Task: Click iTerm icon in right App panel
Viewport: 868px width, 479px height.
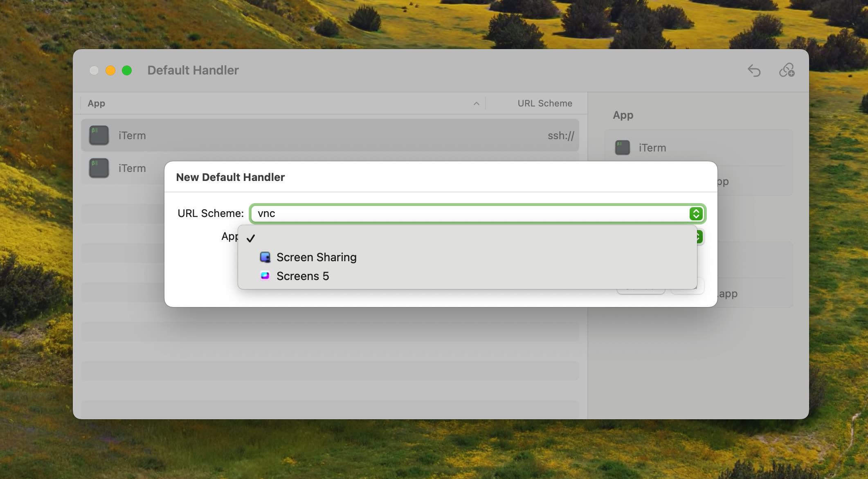Action: click(x=623, y=148)
